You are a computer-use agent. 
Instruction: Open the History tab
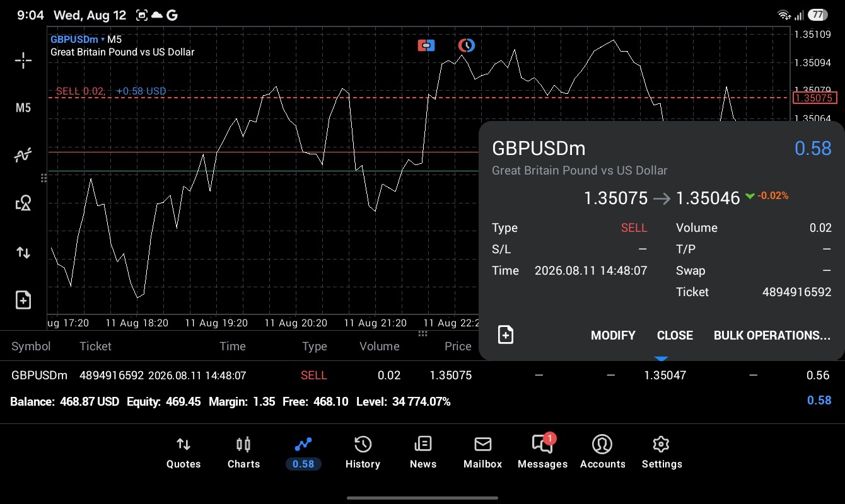363,453
